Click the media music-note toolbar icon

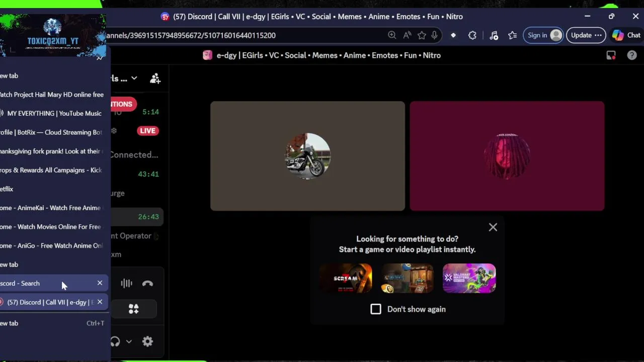click(x=494, y=35)
